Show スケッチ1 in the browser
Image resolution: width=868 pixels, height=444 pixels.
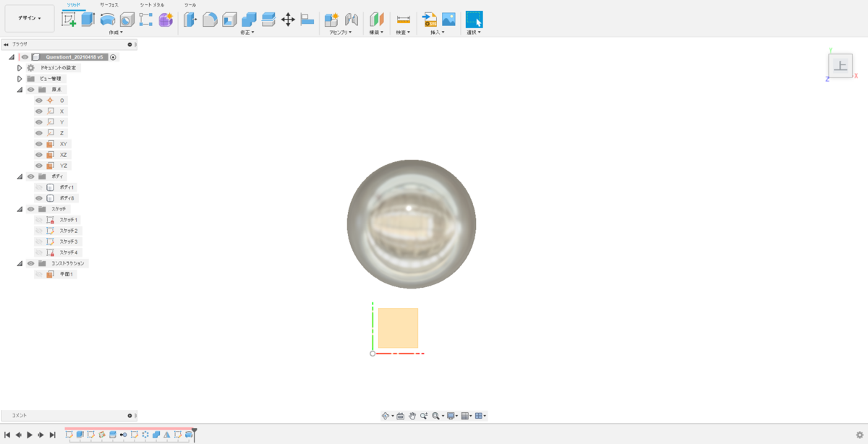click(39, 220)
